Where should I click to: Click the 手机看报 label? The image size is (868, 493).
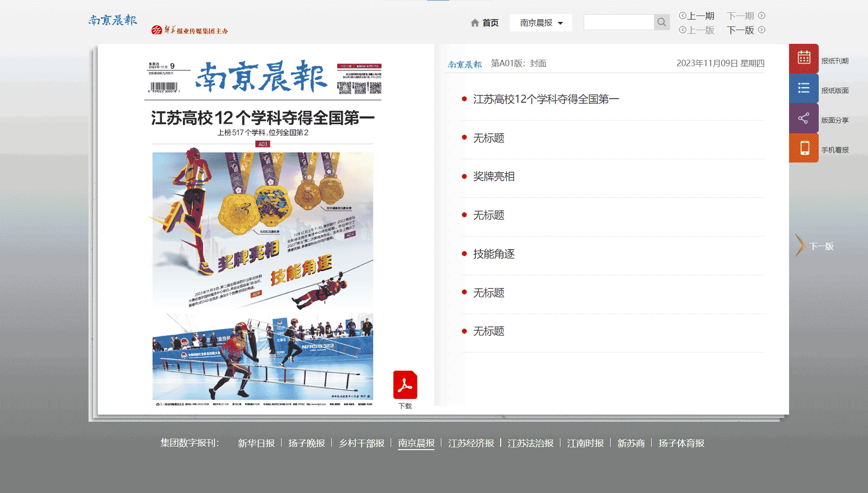point(835,150)
